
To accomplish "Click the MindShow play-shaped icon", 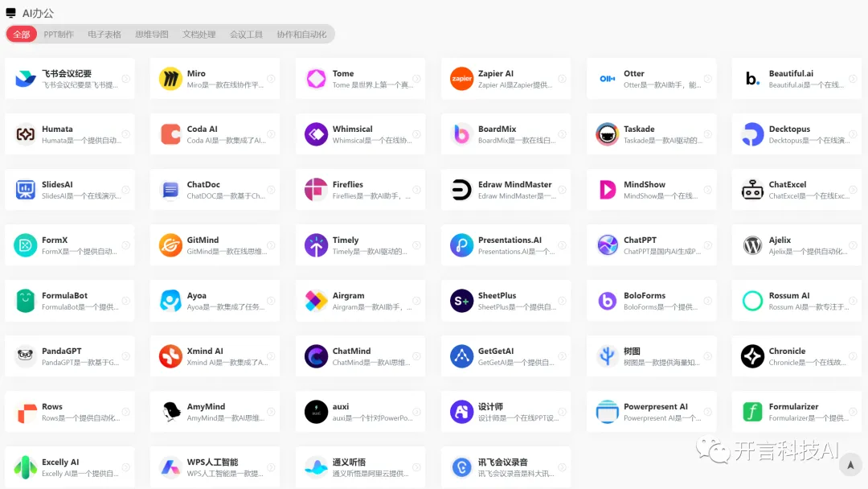I will pyautogui.click(x=608, y=190).
